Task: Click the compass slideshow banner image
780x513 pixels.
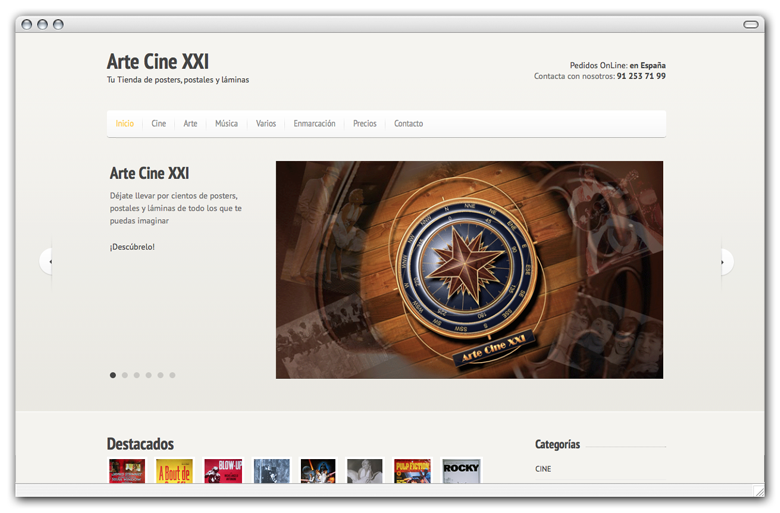Action: pos(469,270)
